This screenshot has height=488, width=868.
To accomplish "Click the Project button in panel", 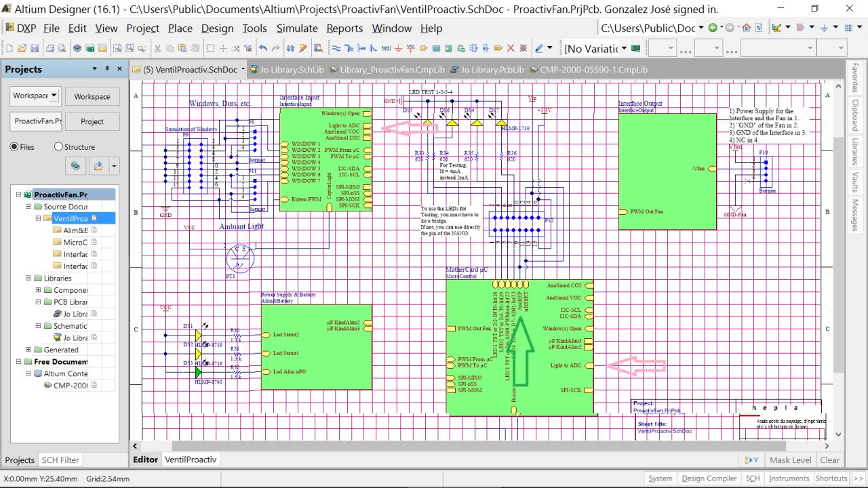I will [x=92, y=122].
